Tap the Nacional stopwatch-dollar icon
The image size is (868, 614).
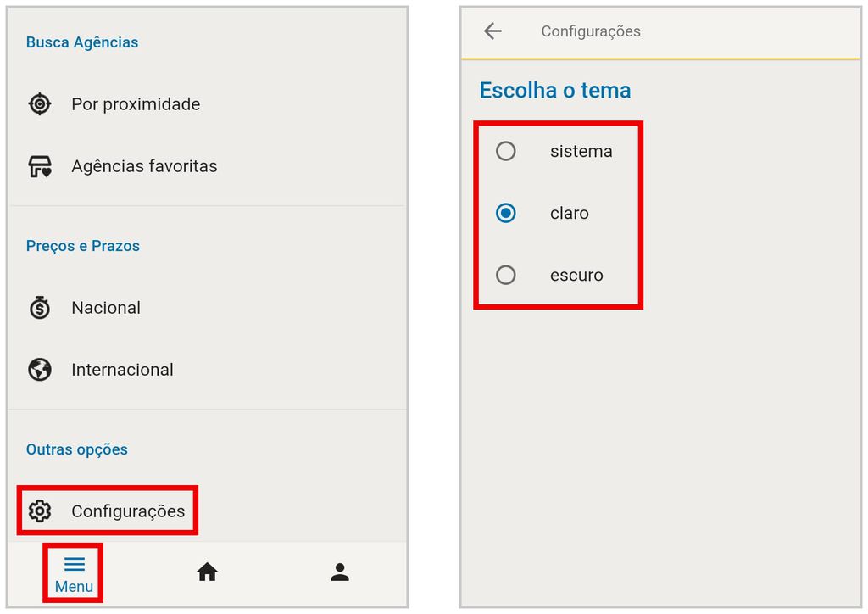coord(40,307)
